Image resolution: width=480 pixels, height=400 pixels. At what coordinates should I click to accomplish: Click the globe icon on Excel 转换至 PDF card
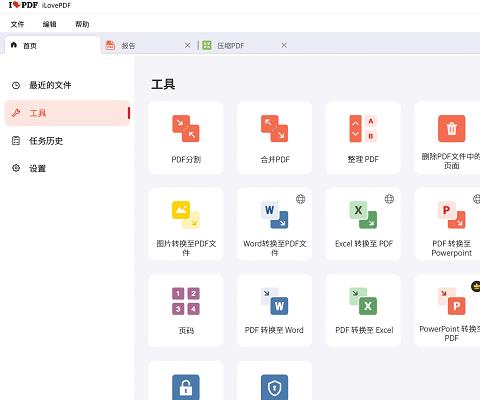click(x=389, y=199)
